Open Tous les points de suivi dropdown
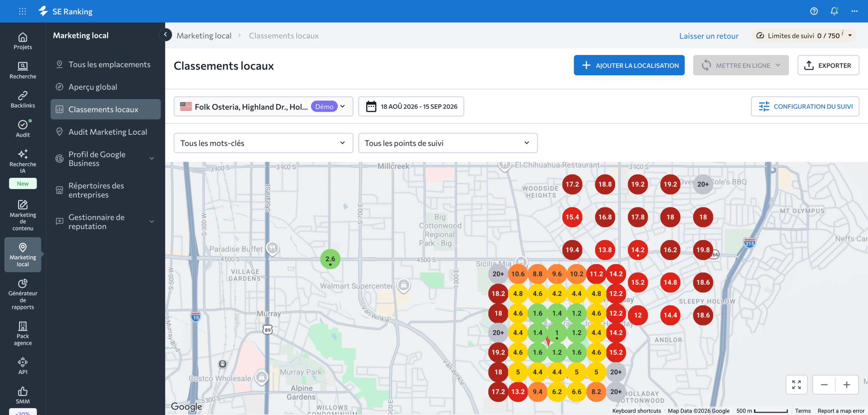The width and height of the screenshot is (868, 415). pyautogui.click(x=448, y=143)
